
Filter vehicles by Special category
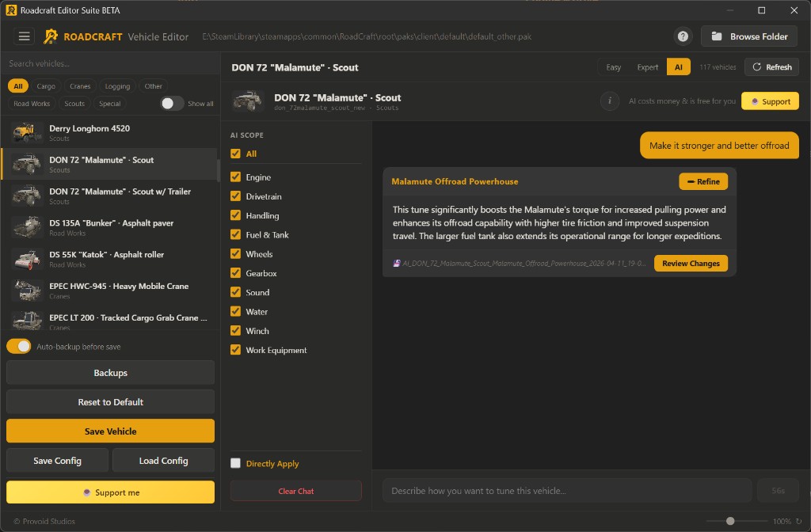(109, 104)
